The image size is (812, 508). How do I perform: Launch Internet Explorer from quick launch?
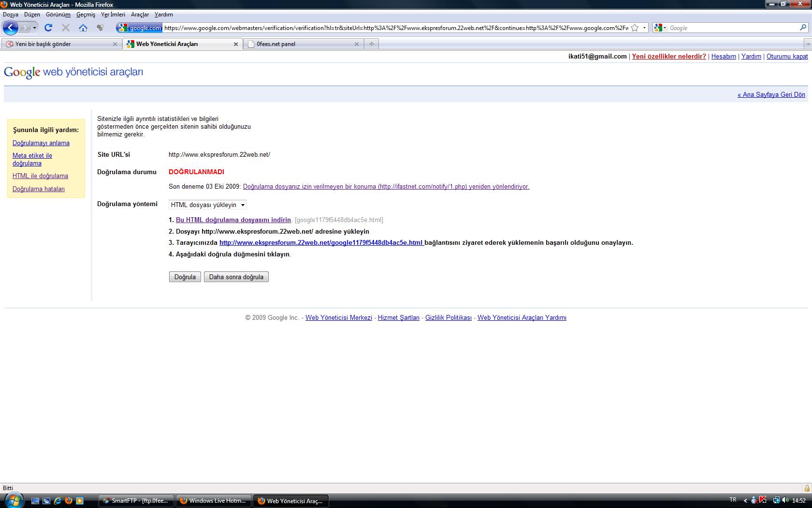tap(58, 501)
